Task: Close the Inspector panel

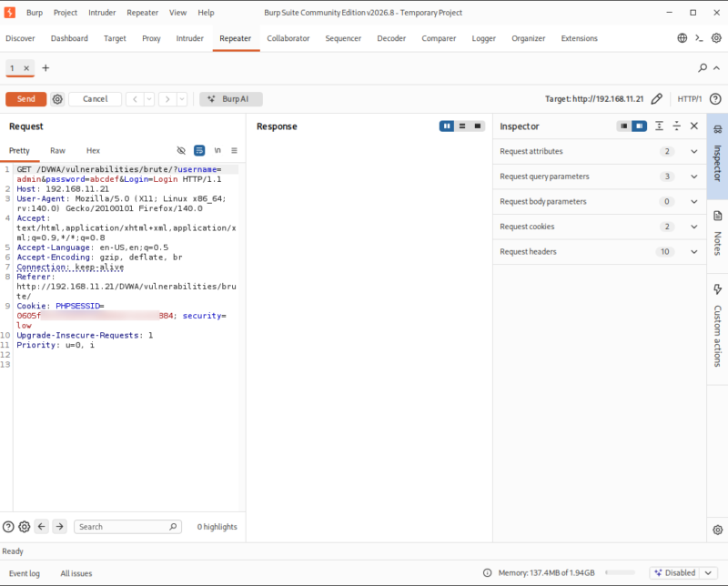Action: (694, 126)
